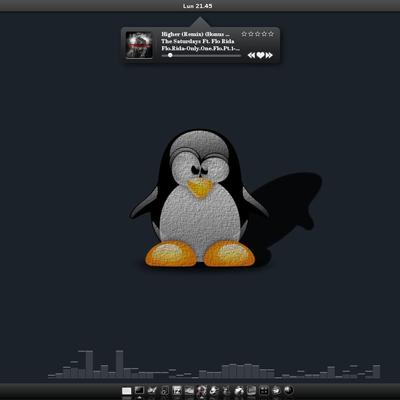
Task: Click the song seek slider handle
Action: [x=170, y=55]
